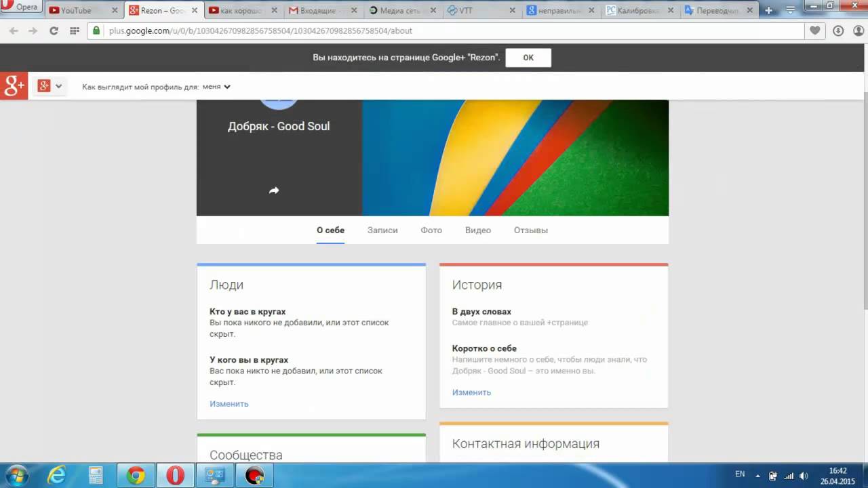
Task: Click 'Изменить' link in История card
Action: coord(471,392)
